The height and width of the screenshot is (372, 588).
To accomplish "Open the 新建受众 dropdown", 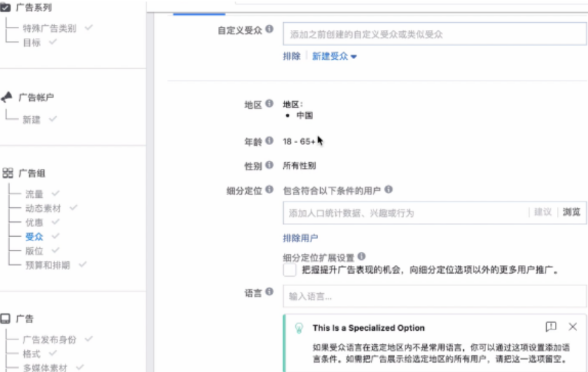I will pos(334,57).
